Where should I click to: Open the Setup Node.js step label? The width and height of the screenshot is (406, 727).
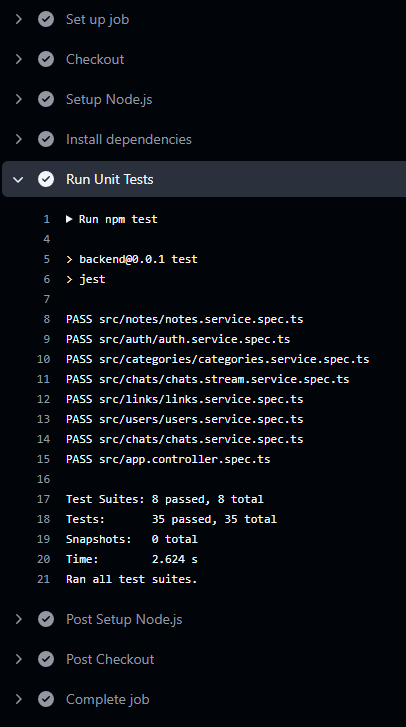click(109, 99)
